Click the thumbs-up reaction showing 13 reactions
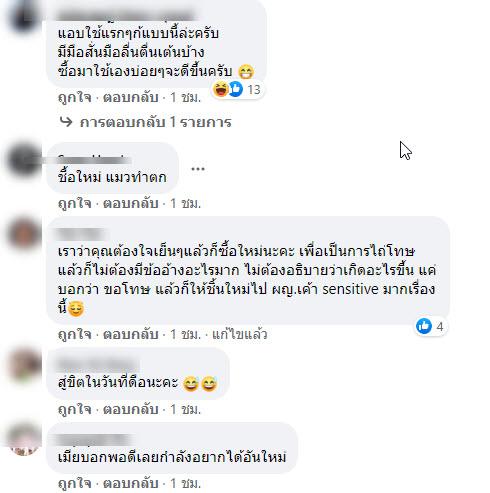The image size is (490, 493). pos(236,89)
